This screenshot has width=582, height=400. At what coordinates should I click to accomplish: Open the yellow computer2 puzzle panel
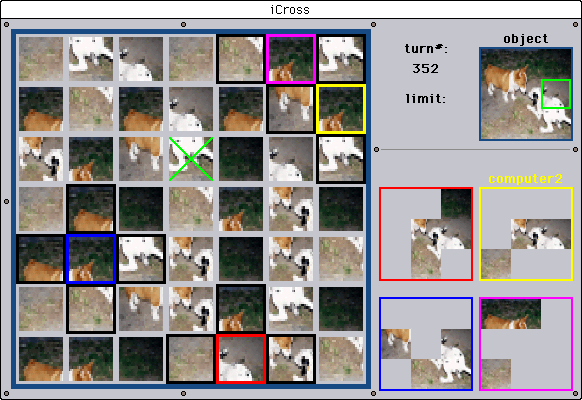coord(526,234)
